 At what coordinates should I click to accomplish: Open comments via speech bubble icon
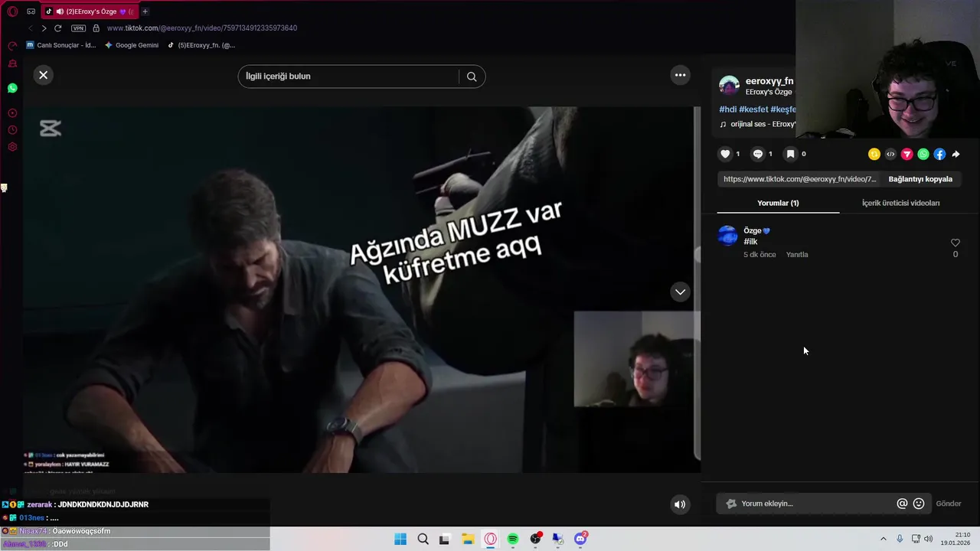tap(758, 154)
